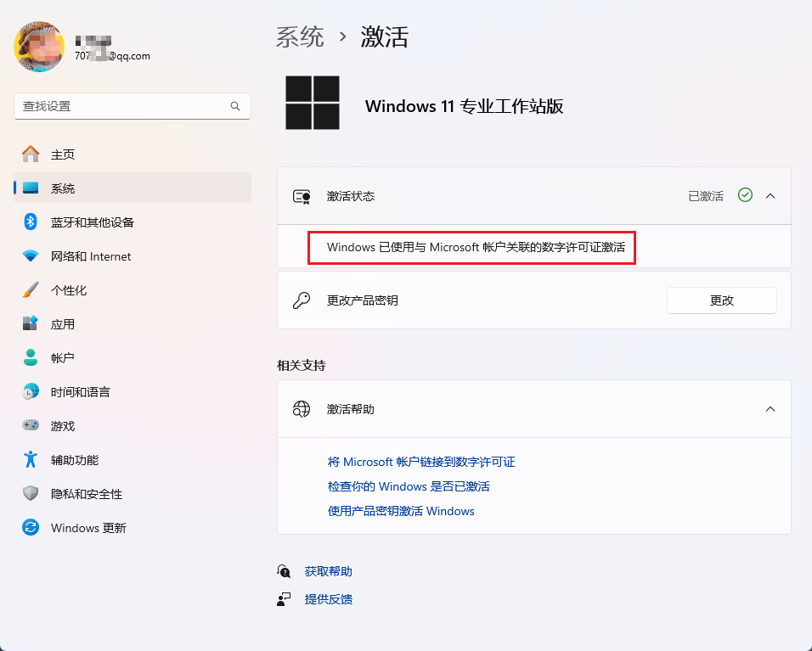Image resolution: width=812 pixels, height=651 pixels.
Task: Open 将 Microsoft 帐户链接到数字许可证 link
Action: [421, 462]
